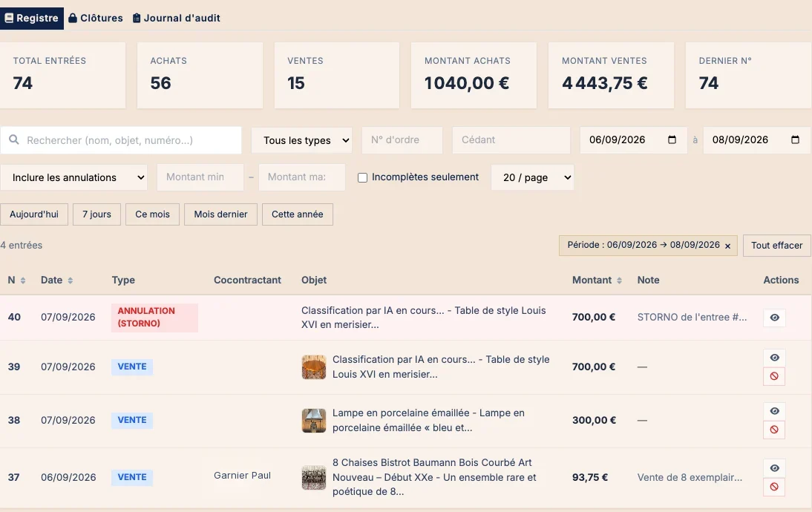This screenshot has height=512, width=812.
Task: Open the porcelain lamp thumbnail in row 38
Action: (x=314, y=421)
